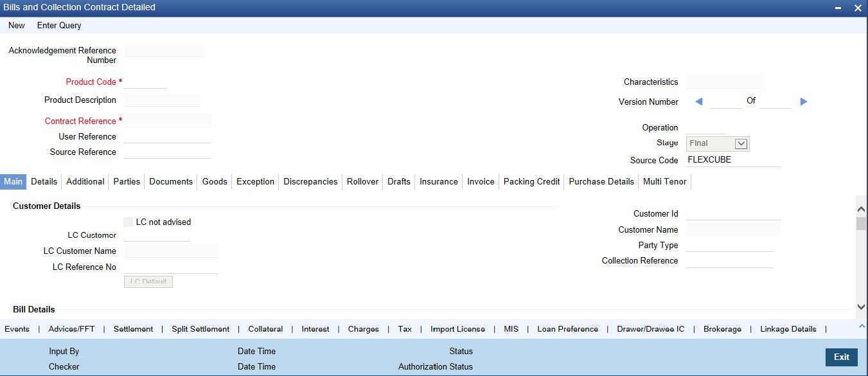This screenshot has height=376, width=868.
Task: Open the Split Settlement link
Action: (x=200, y=328)
